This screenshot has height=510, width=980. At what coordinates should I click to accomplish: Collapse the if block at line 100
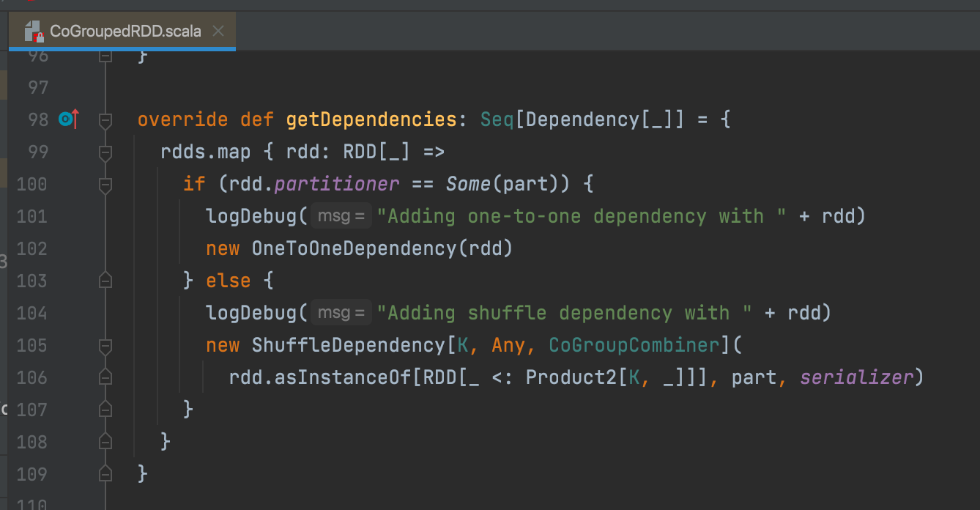pos(105,184)
